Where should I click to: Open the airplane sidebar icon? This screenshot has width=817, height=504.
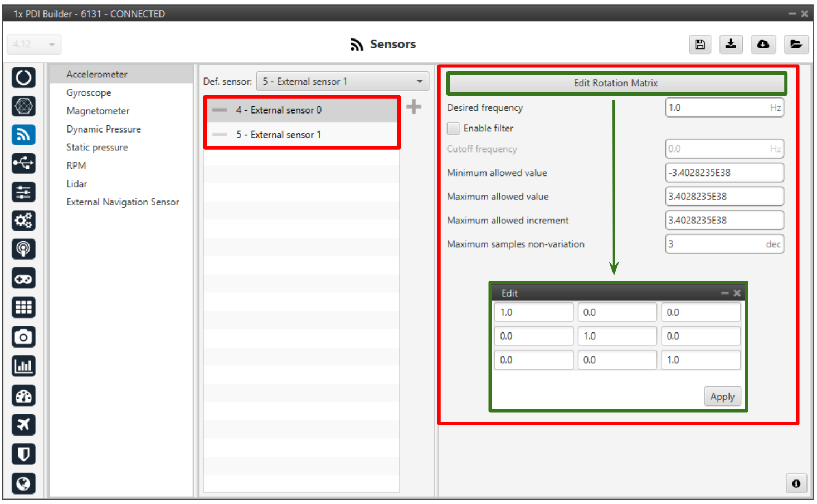coord(23,425)
